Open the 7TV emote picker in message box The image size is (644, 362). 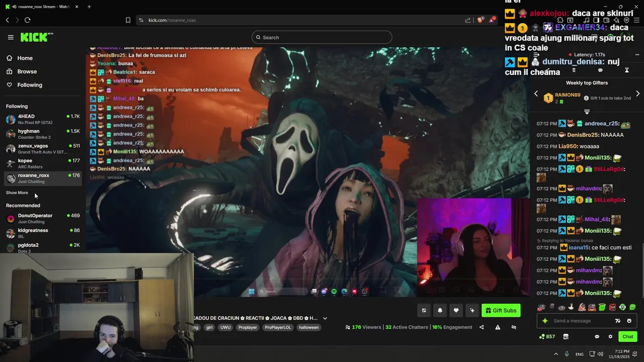pyautogui.click(x=618, y=321)
